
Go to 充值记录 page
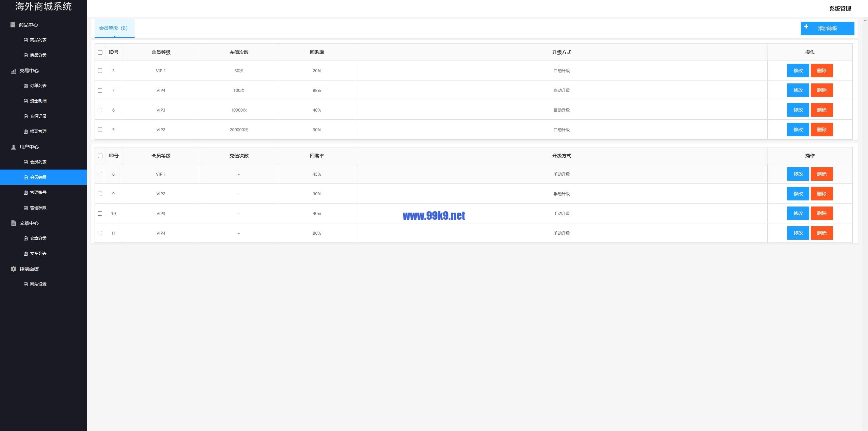coord(43,116)
